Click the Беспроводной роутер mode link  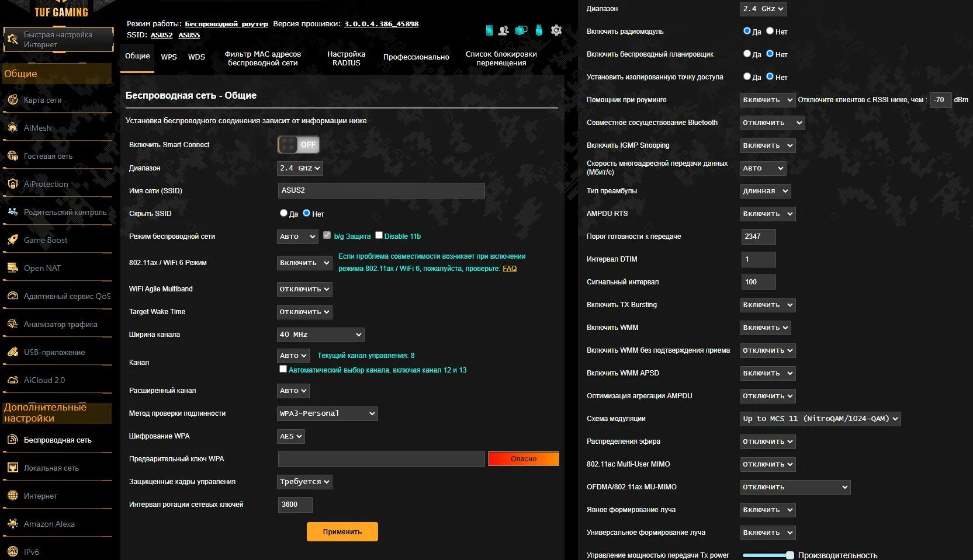[x=226, y=24]
